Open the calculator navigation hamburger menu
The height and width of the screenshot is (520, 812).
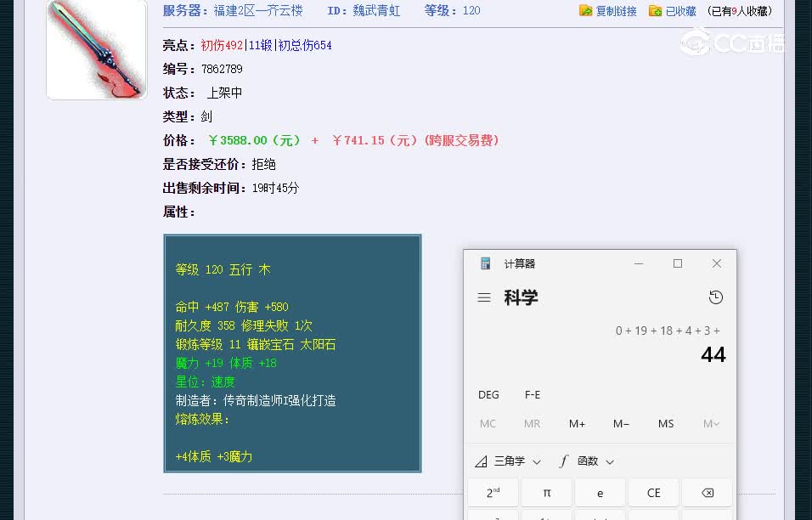tap(484, 297)
